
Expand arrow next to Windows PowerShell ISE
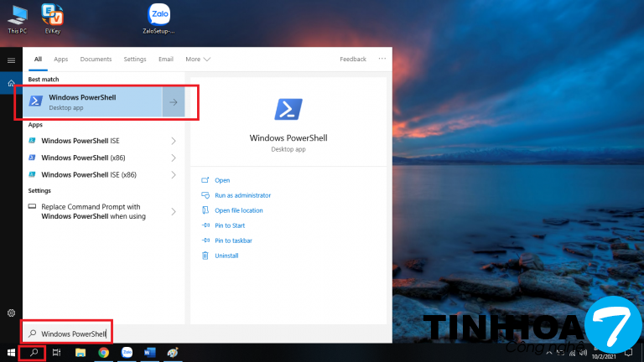pos(174,141)
